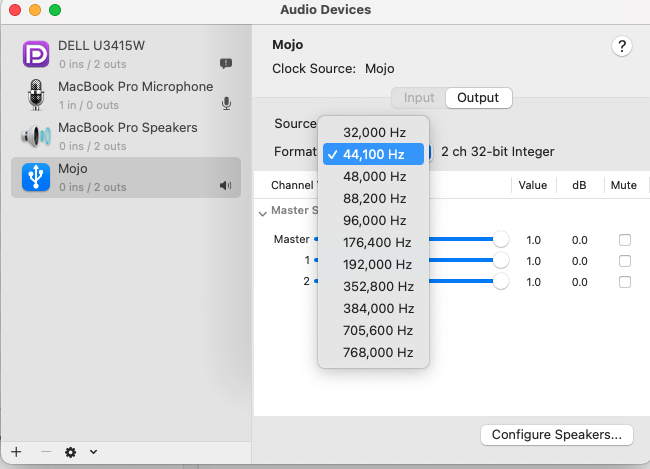Click the dB column header

pyautogui.click(x=579, y=185)
